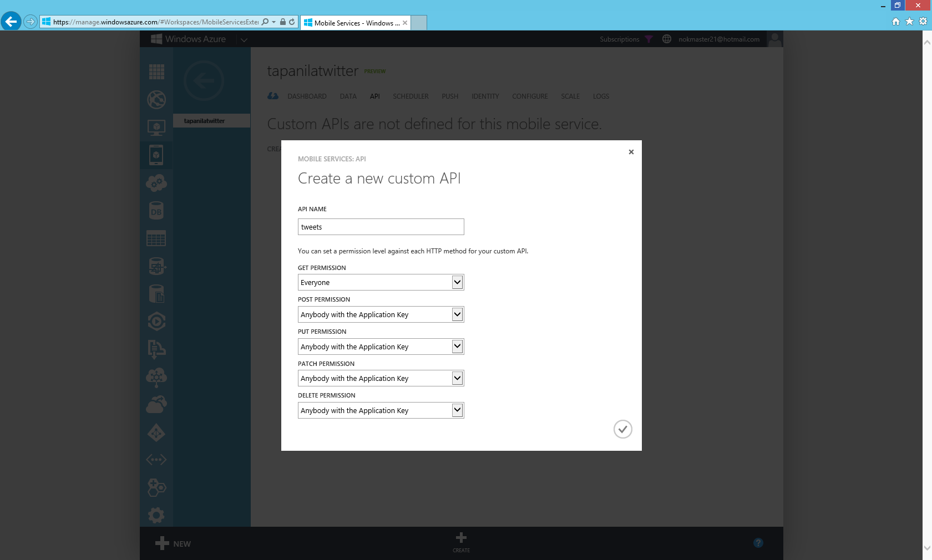Confirm dialog with the checkmark button
Image resolution: width=932 pixels, height=560 pixels.
coord(623,429)
